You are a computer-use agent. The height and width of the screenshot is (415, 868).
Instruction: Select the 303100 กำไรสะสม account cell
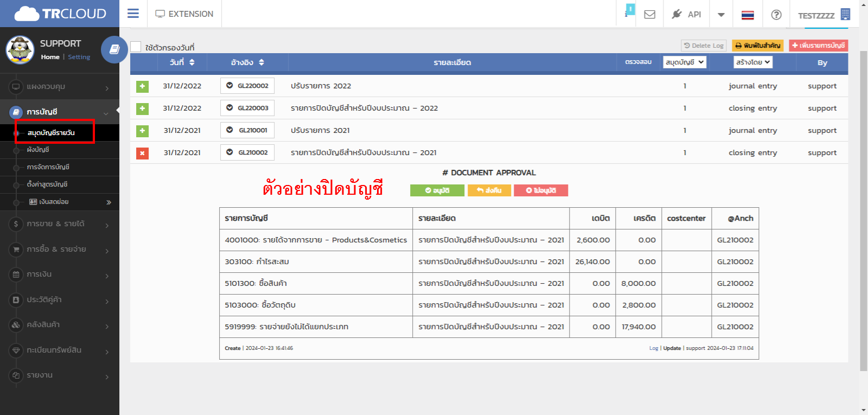[316, 261]
